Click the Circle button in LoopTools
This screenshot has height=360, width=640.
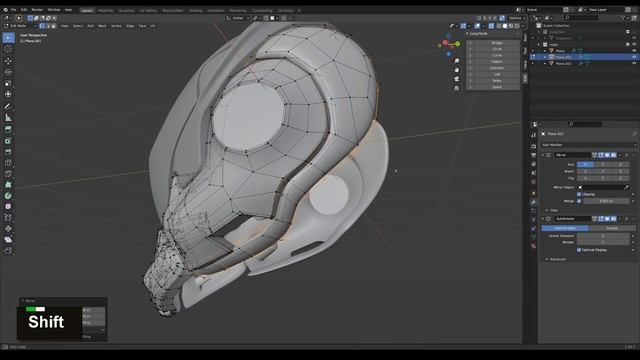click(x=496, y=49)
